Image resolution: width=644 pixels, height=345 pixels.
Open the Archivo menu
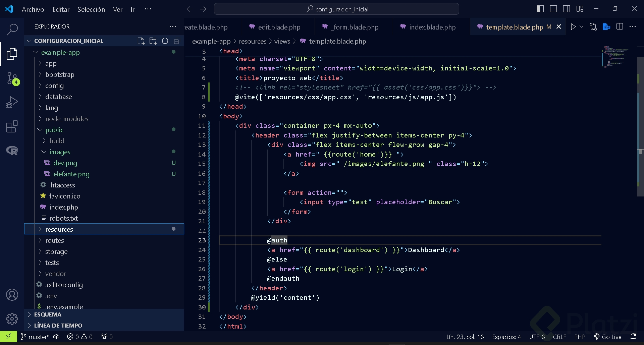[33, 9]
